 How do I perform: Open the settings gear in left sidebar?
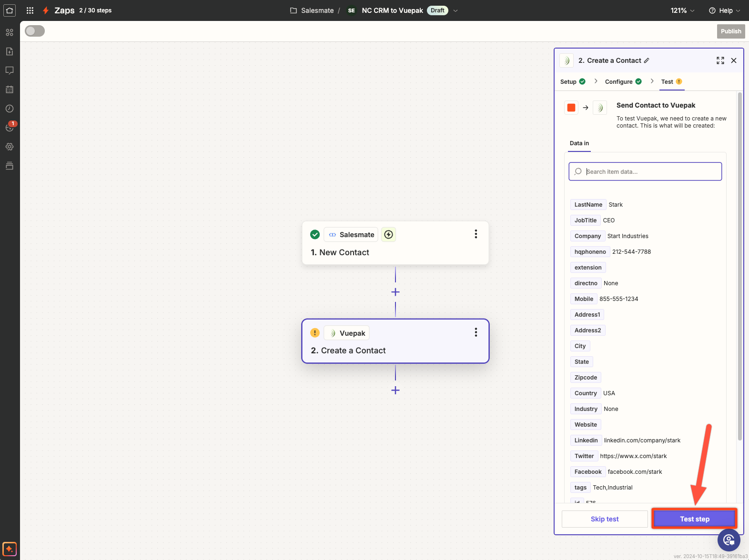coord(10,147)
